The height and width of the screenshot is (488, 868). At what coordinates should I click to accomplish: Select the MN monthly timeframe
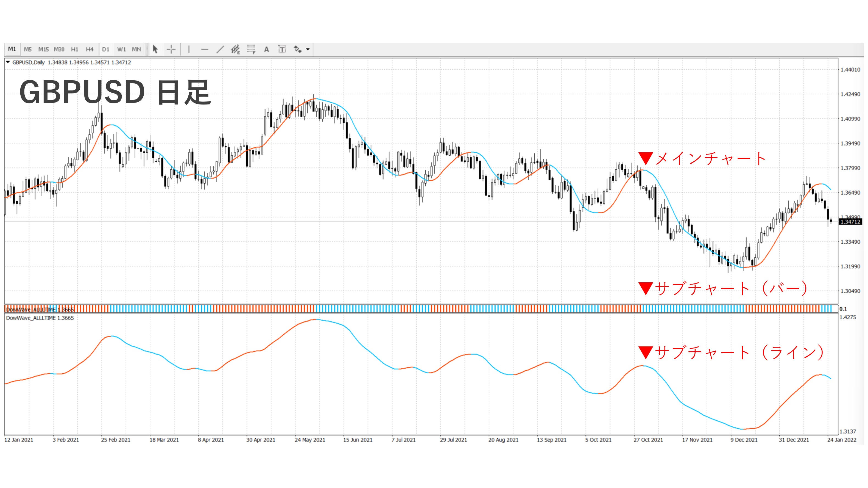(136, 49)
